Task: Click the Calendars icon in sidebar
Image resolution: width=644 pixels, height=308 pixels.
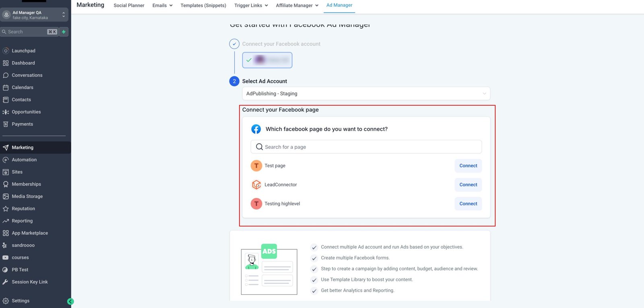Action: coord(6,88)
